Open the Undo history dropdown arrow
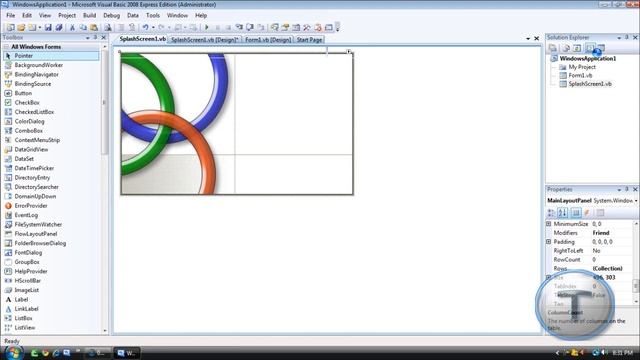 click(x=153, y=27)
